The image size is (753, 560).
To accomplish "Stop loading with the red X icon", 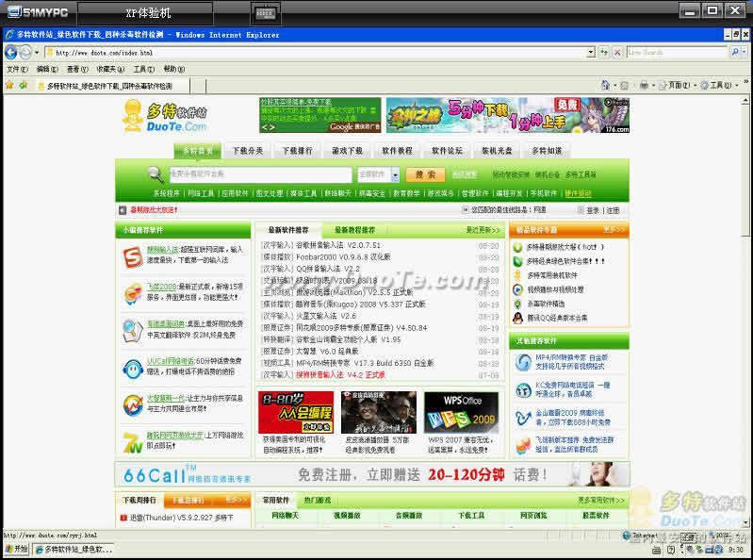I will coord(617,53).
